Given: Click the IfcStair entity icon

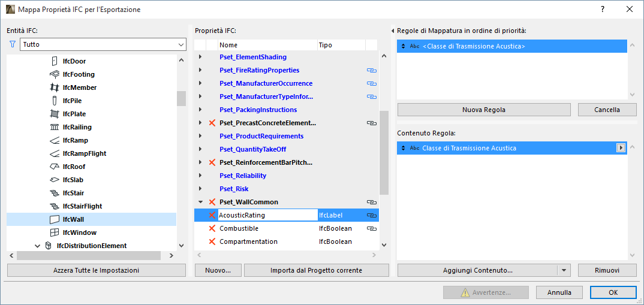Looking at the screenshot, I should pos(54,193).
